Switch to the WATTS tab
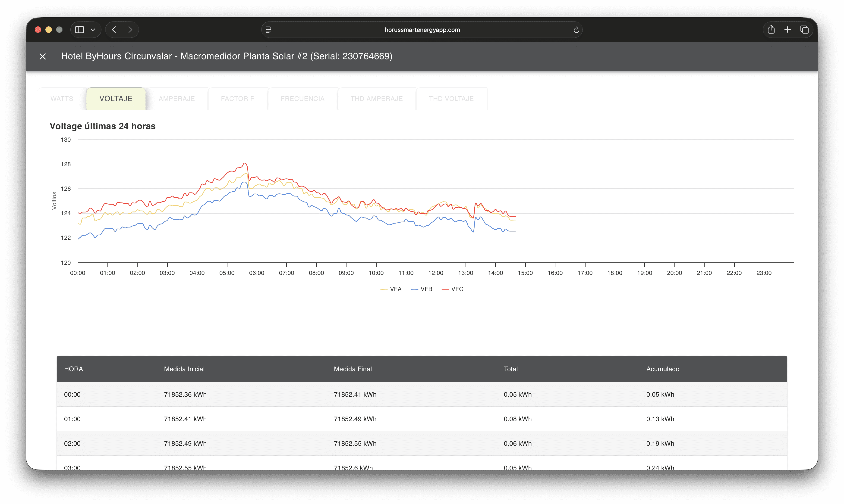844x504 pixels. pyautogui.click(x=62, y=99)
